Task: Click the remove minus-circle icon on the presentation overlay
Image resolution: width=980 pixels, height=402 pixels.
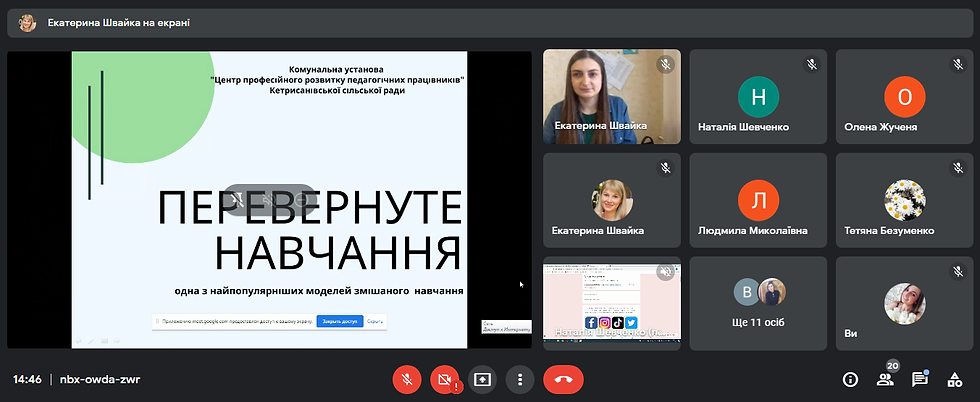Action: (301, 200)
